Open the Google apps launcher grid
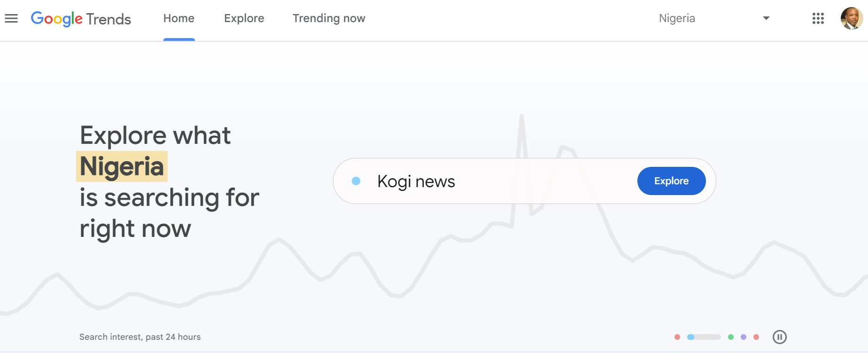This screenshot has width=868, height=353. coord(818,18)
